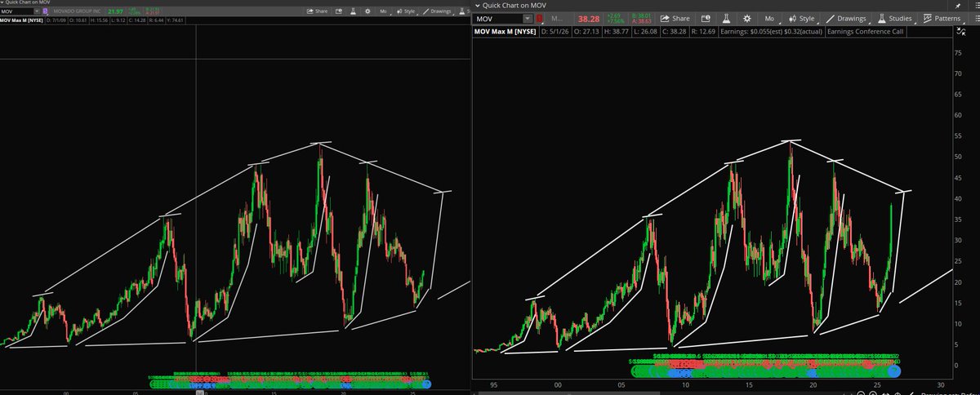Open the Mo timeframe selector in left chart
Screen dimensions: 980x395
click(383, 11)
